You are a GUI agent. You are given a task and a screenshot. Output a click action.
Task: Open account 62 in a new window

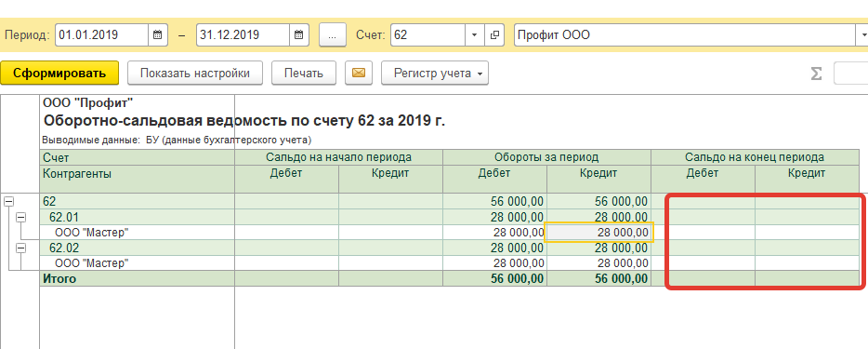(494, 35)
